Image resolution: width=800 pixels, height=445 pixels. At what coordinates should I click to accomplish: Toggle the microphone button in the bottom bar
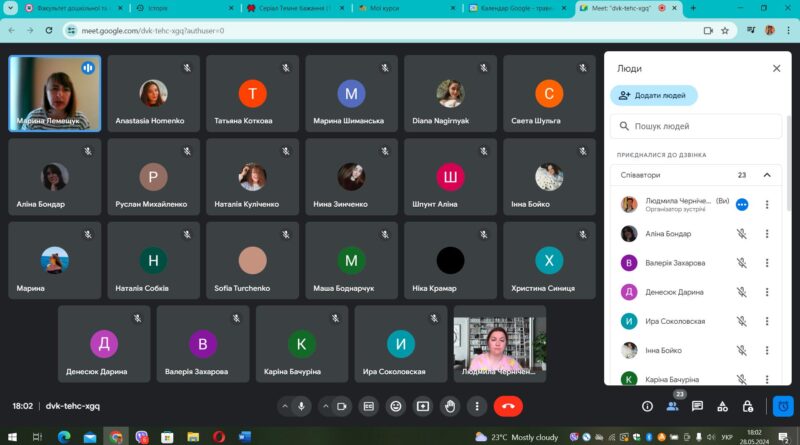(x=302, y=406)
